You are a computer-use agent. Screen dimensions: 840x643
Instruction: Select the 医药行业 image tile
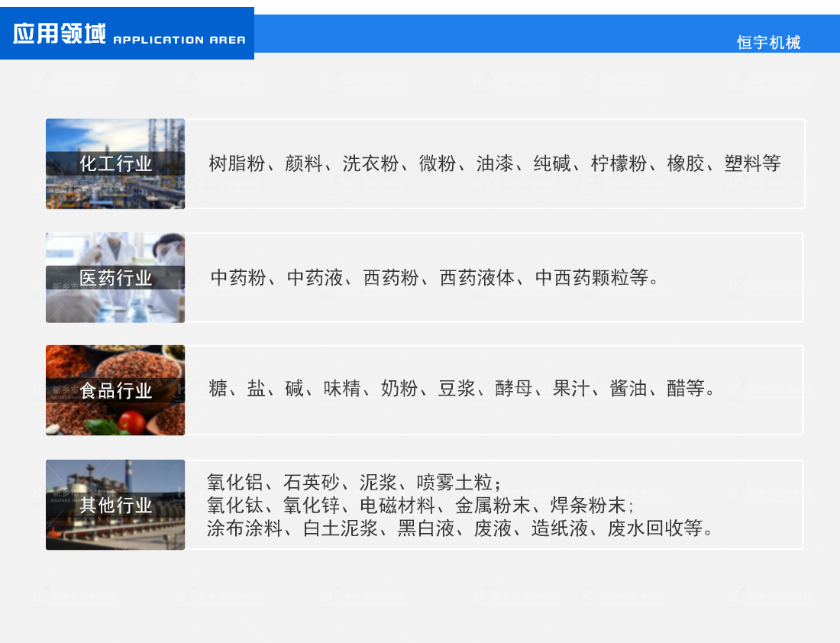click(115, 277)
